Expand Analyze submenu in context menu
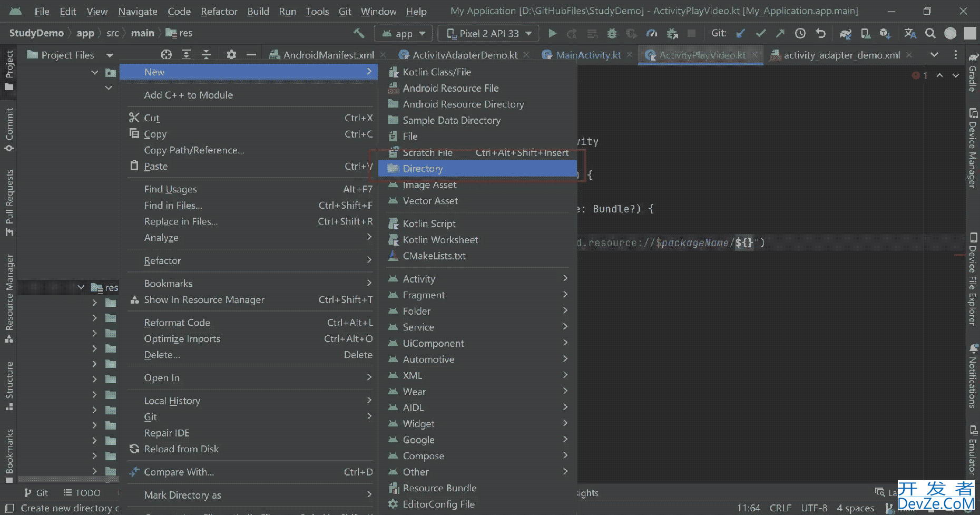Screen dimensions: 980x515 click(x=250, y=237)
